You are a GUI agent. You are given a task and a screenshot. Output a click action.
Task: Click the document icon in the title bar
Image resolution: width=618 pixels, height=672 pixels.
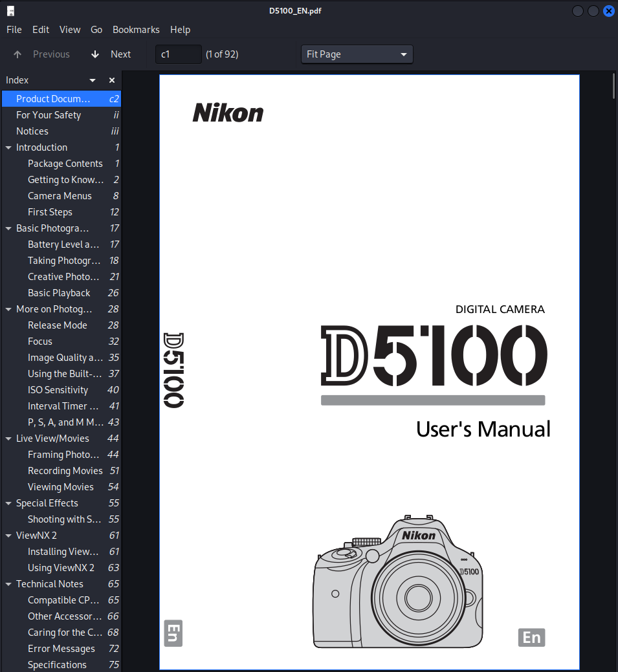tap(11, 11)
